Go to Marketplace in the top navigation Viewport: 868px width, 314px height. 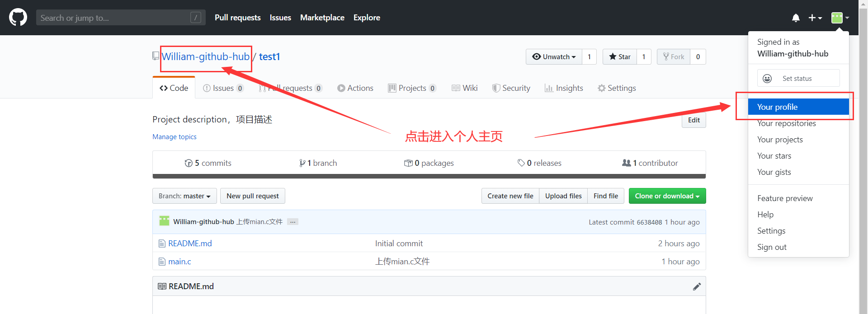click(x=322, y=18)
